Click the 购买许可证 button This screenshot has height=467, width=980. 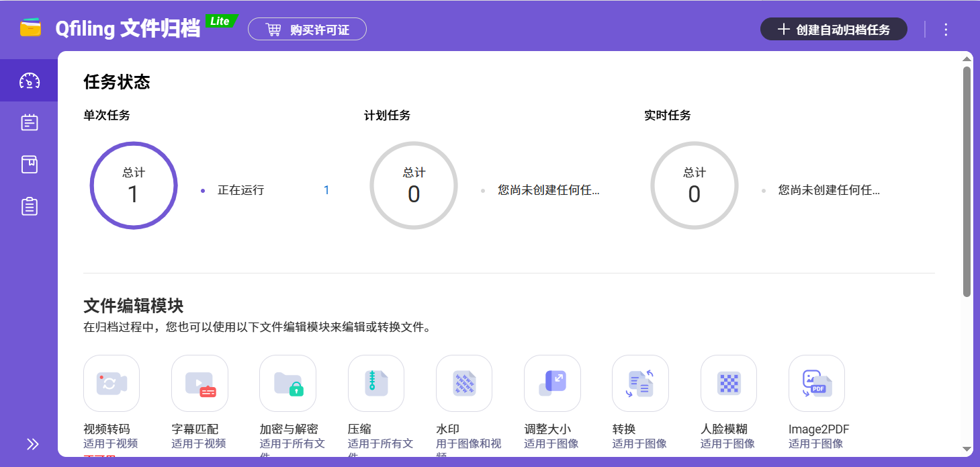click(307, 30)
